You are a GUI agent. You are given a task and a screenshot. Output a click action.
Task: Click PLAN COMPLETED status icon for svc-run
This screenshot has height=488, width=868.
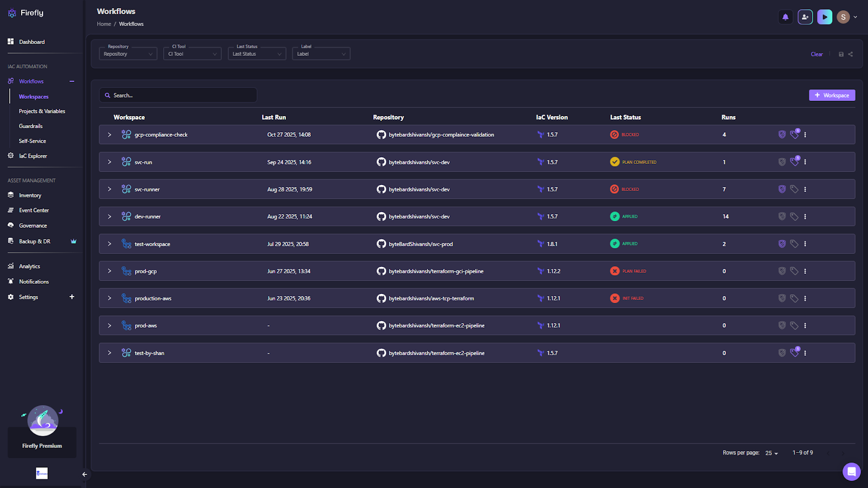[615, 162]
